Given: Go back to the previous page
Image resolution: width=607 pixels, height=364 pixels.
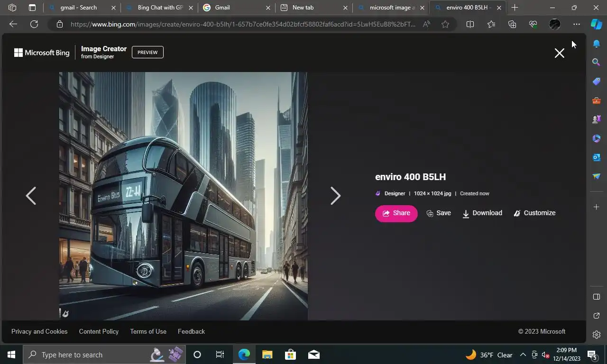Looking at the screenshot, I should pos(13,24).
